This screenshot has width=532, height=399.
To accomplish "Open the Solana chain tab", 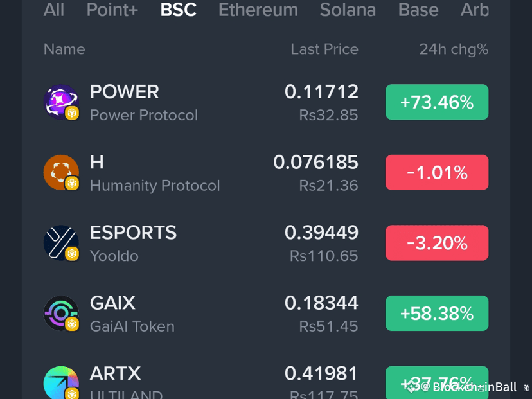I will click(348, 10).
